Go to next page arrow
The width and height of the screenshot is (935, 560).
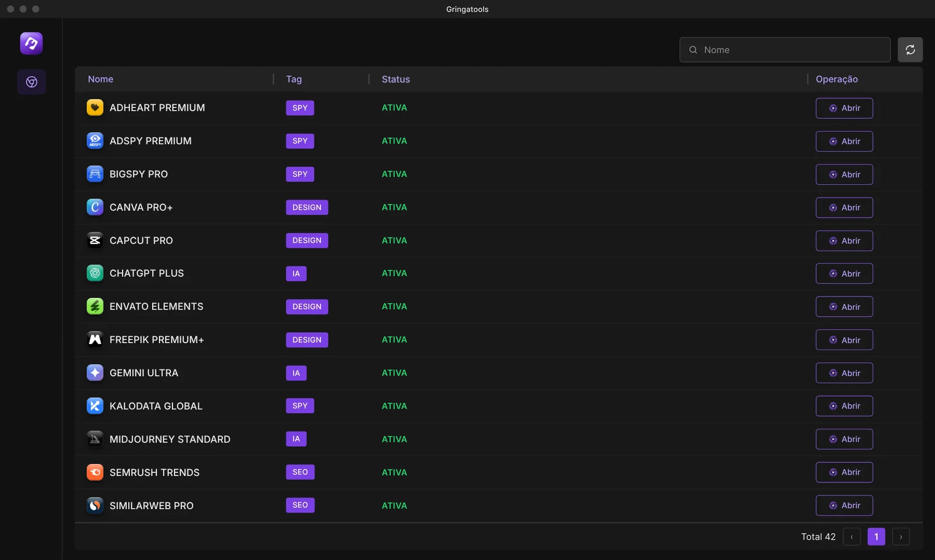[x=901, y=537]
